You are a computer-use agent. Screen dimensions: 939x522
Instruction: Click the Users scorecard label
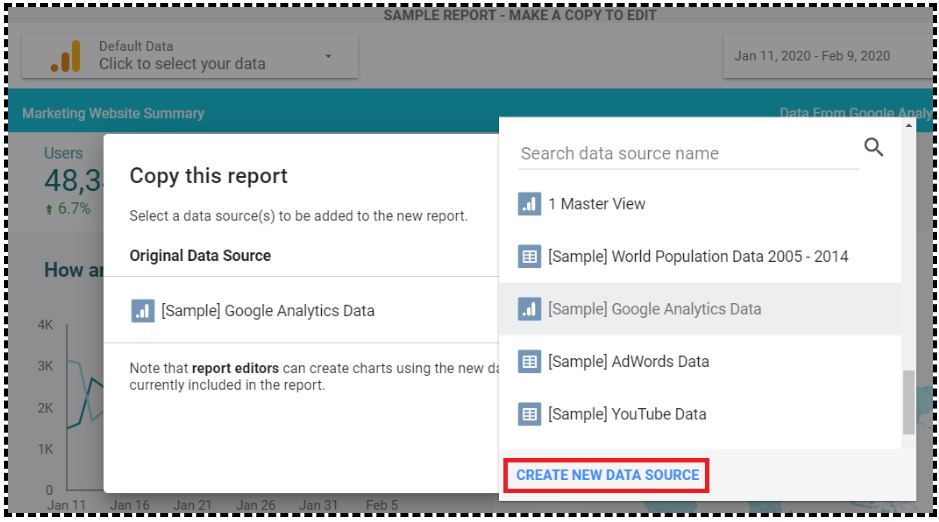pos(63,153)
